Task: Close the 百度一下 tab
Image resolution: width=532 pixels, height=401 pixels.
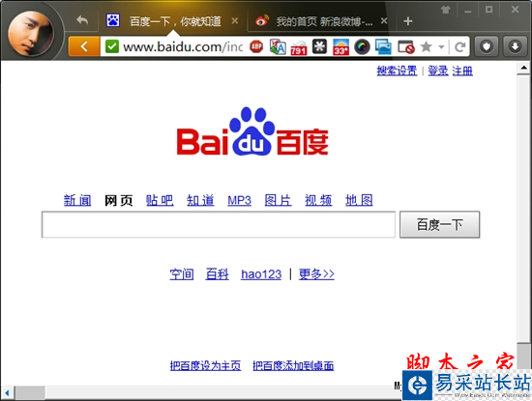Action: (234, 21)
